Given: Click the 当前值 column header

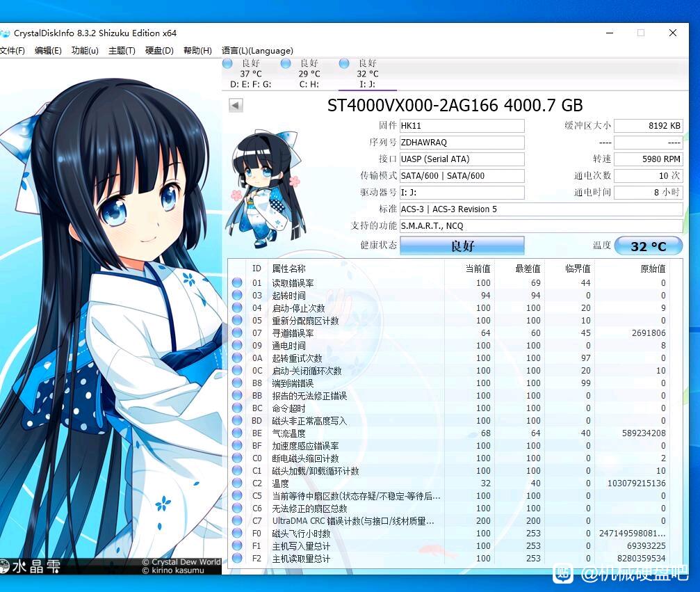Looking at the screenshot, I should [x=478, y=269].
